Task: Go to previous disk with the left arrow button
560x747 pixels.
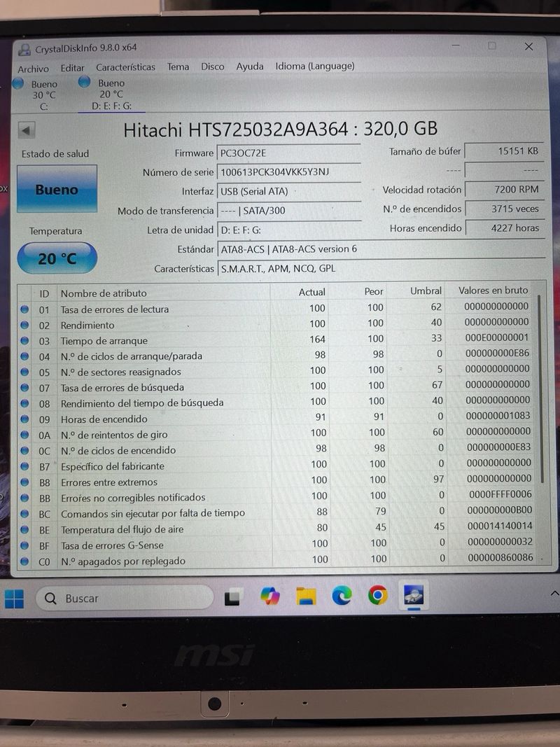Action: [26, 130]
